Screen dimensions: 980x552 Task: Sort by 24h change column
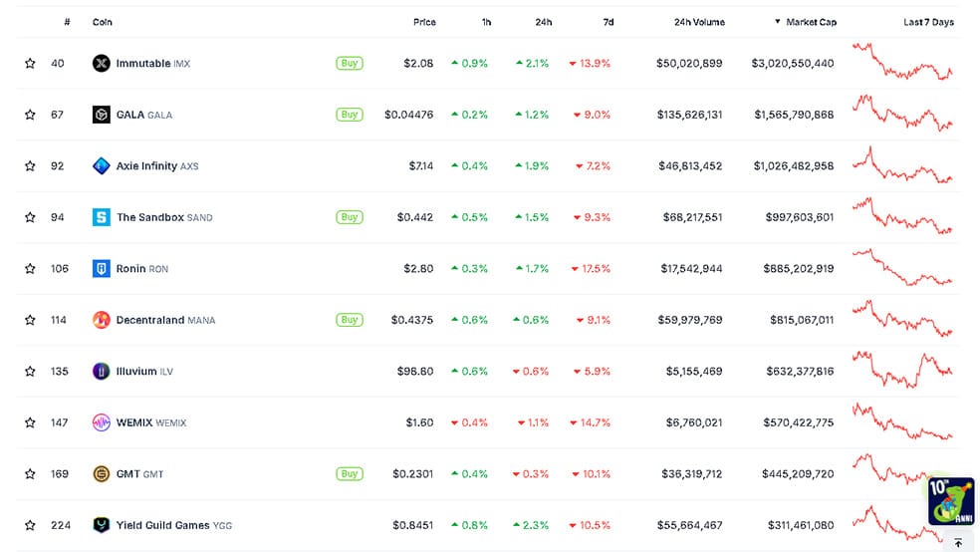(x=543, y=22)
